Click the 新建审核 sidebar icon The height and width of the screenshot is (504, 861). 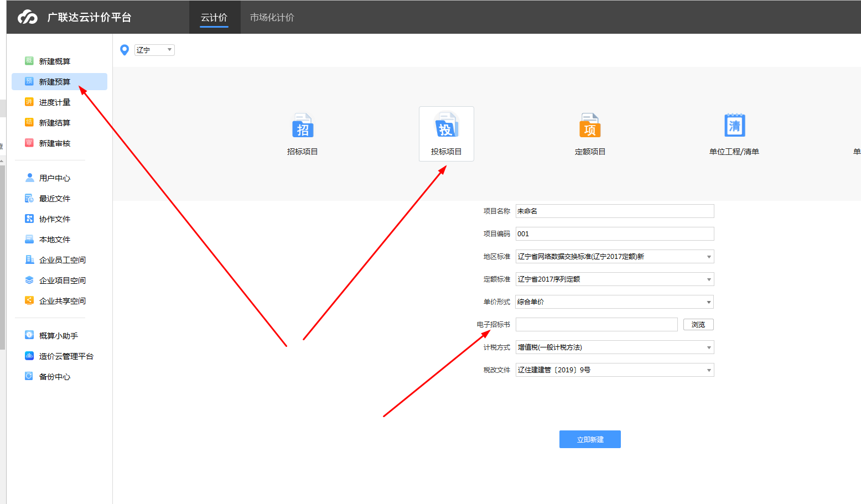pos(29,143)
